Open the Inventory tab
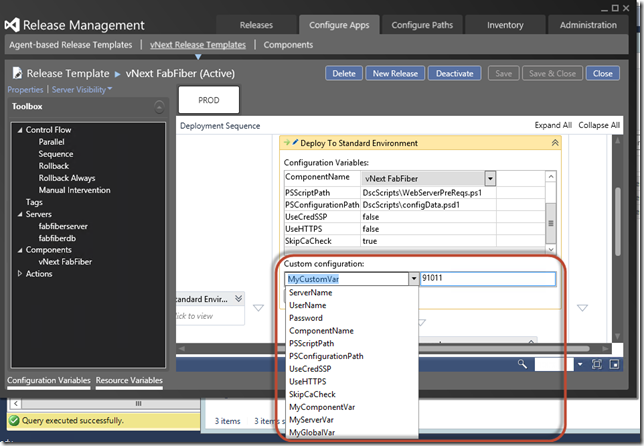 coord(505,25)
